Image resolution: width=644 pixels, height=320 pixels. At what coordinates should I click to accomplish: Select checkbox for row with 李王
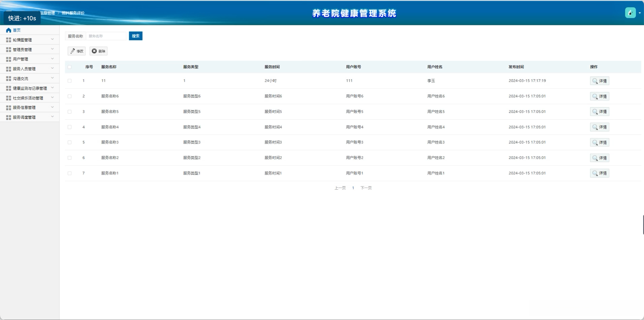(x=70, y=81)
